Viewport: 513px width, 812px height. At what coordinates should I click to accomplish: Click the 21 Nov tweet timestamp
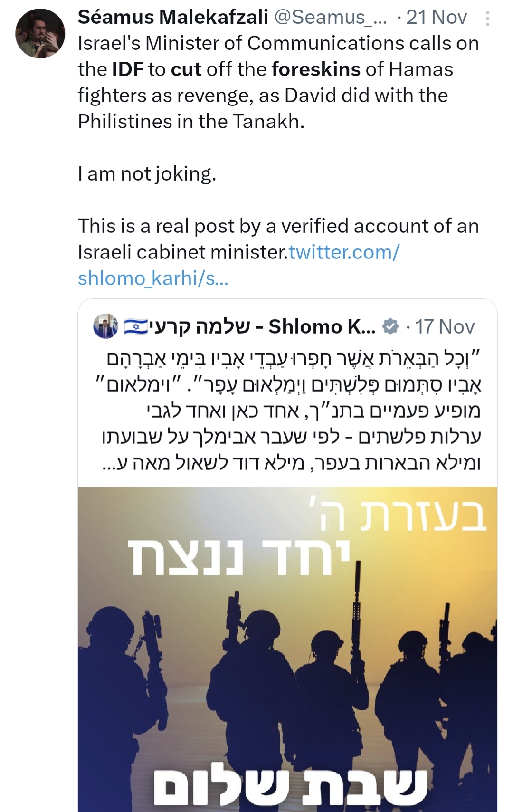point(437,18)
